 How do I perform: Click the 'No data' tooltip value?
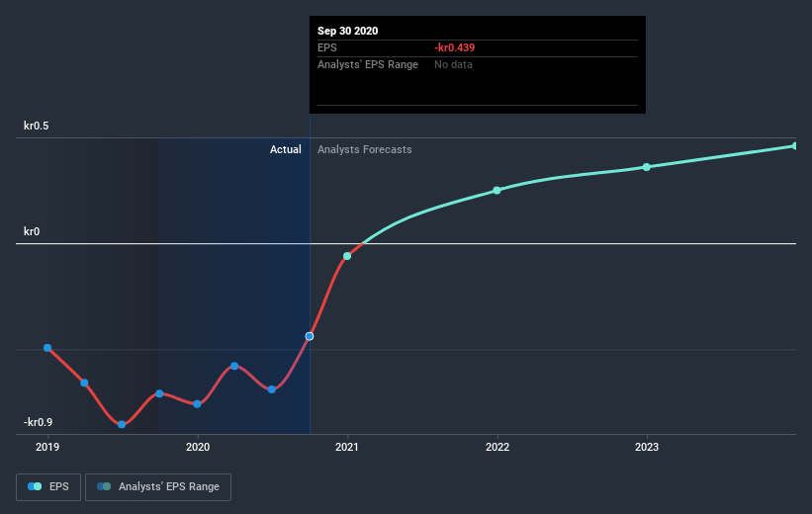tap(453, 64)
